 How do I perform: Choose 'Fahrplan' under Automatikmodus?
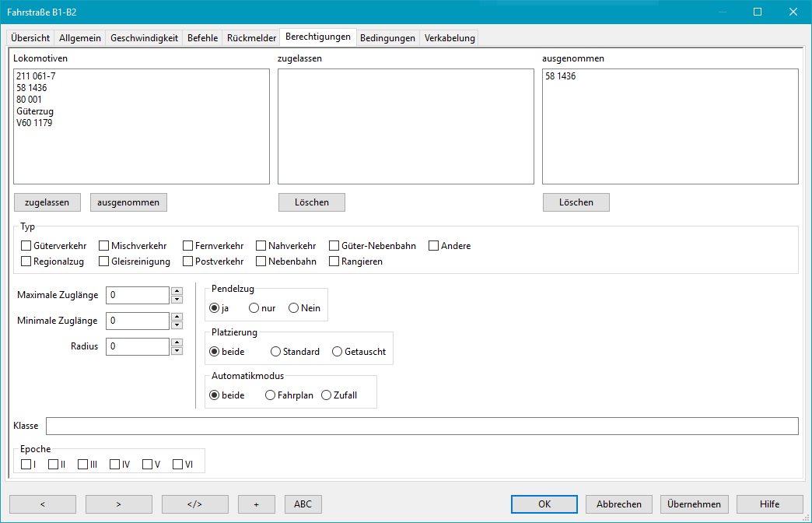point(271,395)
